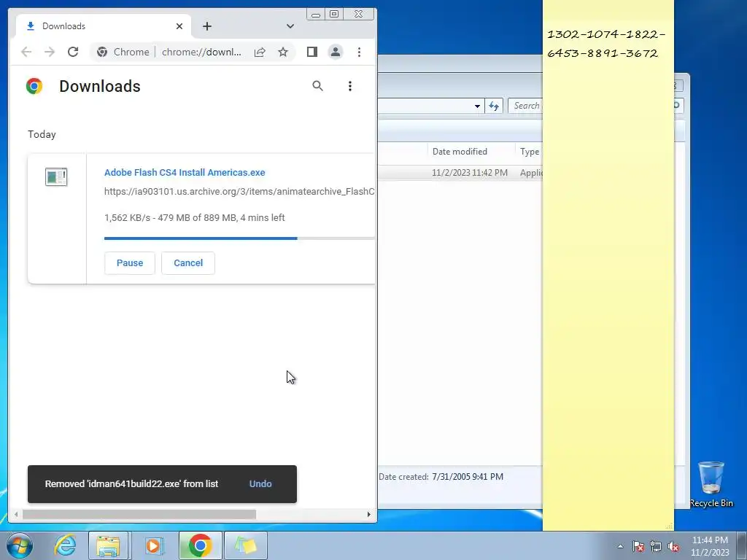Click the download progress bar

coord(239,238)
